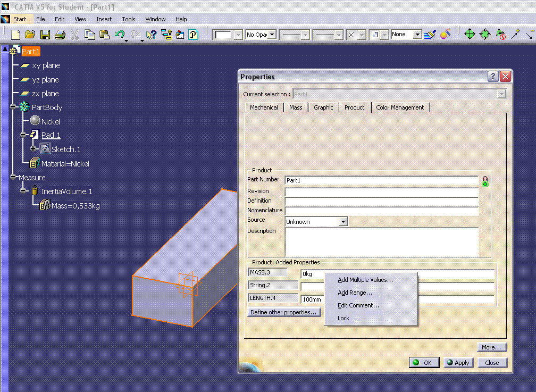Click the Revision input field
Screen dimensions: 536x392
pos(381,191)
